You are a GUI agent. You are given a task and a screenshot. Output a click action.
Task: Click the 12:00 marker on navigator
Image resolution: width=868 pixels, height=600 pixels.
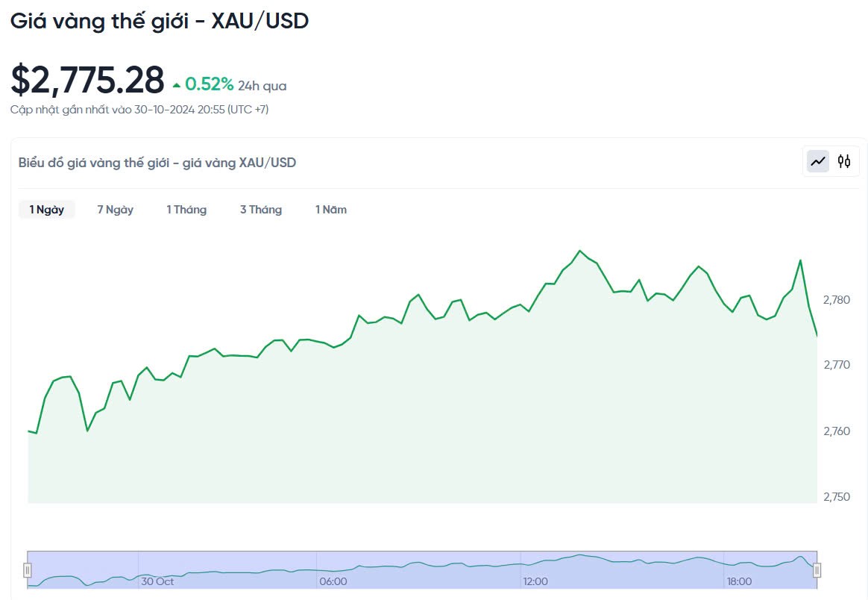[535, 581]
